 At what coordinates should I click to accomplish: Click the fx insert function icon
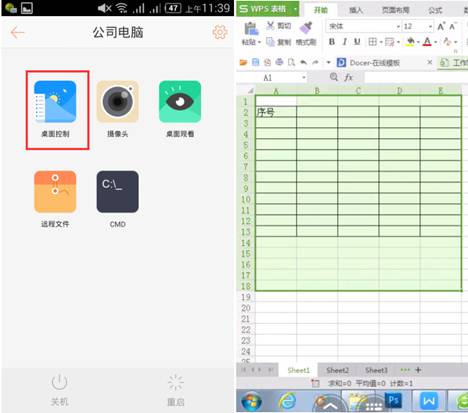348,78
